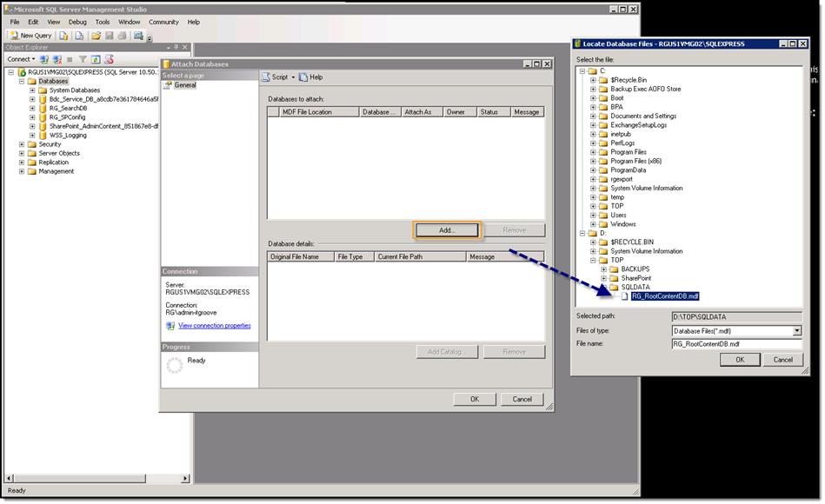The height and width of the screenshot is (504, 825).
Task: Select the General page in Attach Databases
Action: (184, 84)
